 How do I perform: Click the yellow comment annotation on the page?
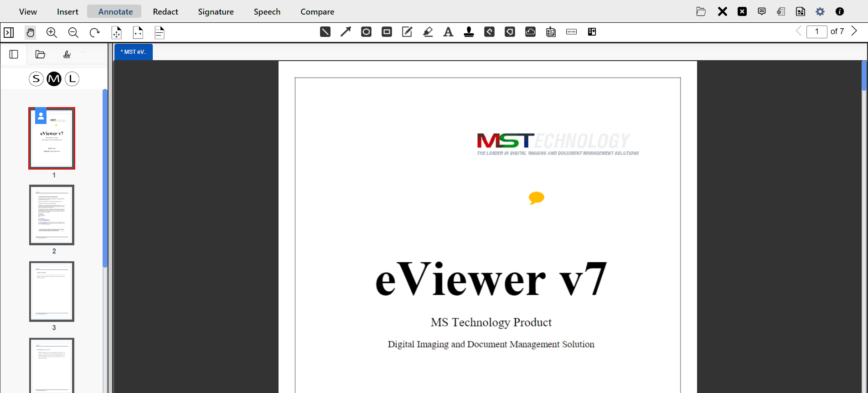pyautogui.click(x=536, y=198)
